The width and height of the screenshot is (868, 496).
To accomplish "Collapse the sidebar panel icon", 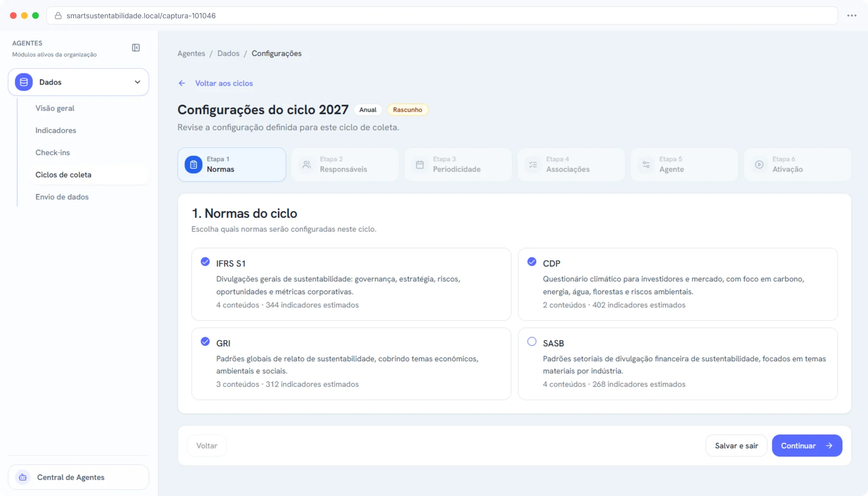I will pyautogui.click(x=136, y=48).
